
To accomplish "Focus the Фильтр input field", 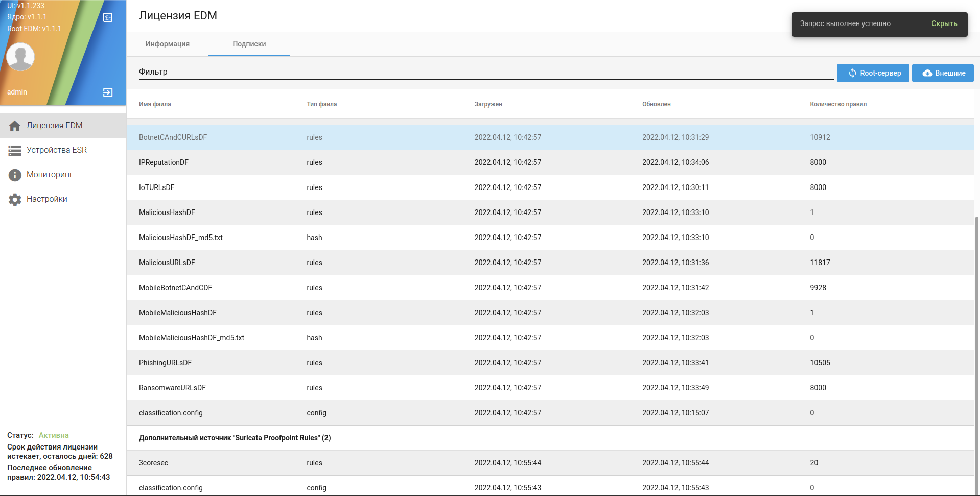I will (x=485, y=72).
